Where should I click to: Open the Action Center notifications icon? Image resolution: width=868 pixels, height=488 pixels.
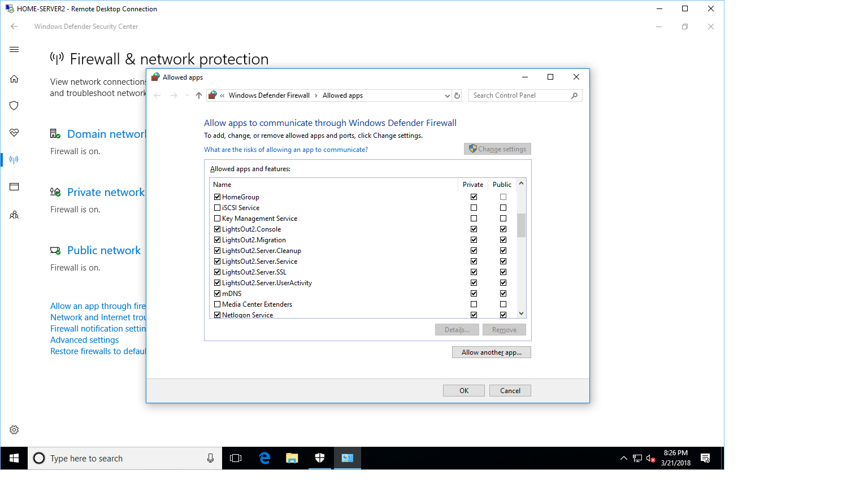click(x=705, y=458)
